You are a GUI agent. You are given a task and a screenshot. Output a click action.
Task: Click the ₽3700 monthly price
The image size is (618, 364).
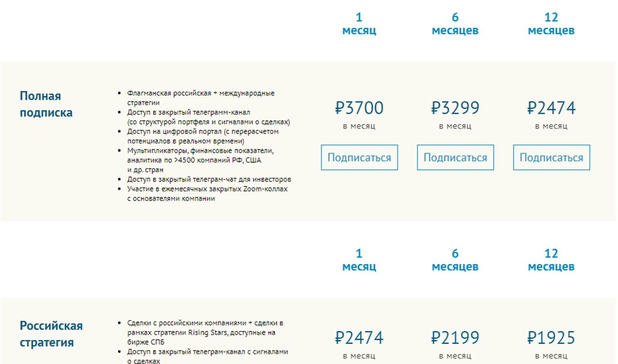pos(359,108)
